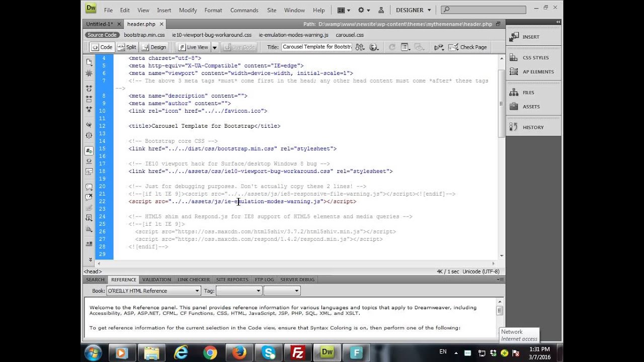Screen dimensions: 644x362
Task: Open the Commands menu
Action: point(244,10)
